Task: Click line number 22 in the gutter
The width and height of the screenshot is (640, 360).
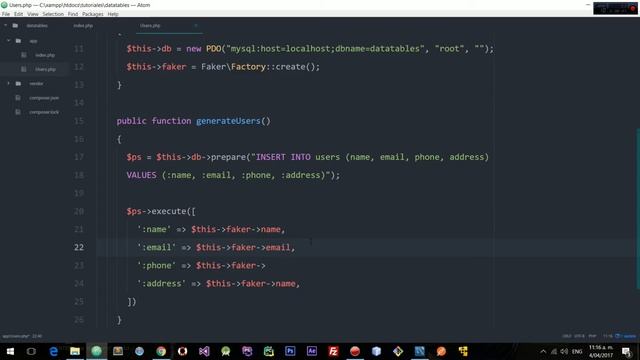Action: pyautogui.click(x=79, y=247)
